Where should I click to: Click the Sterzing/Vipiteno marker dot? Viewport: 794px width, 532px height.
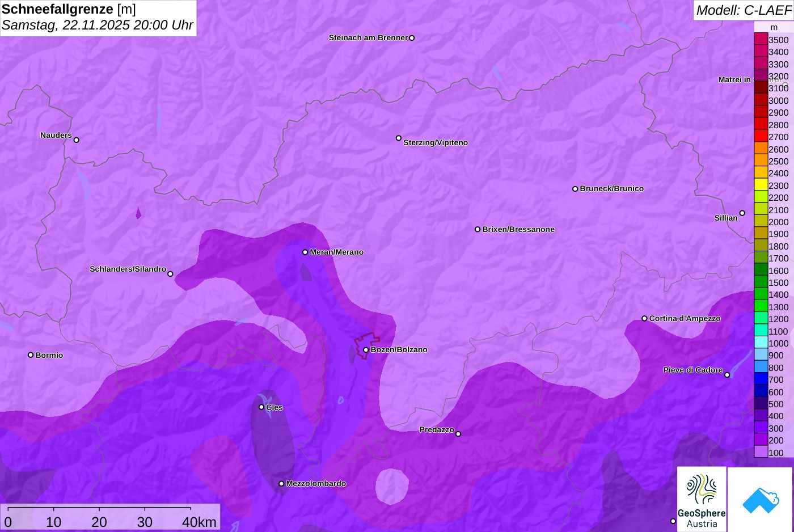(399, 138)
